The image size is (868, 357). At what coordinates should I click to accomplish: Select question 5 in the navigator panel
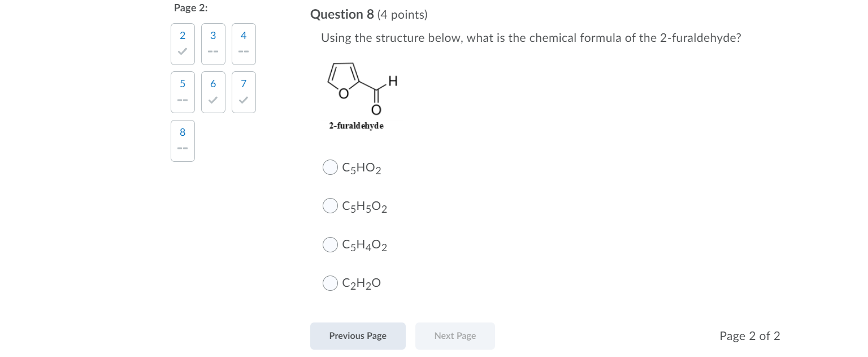(x=182, y=92)
